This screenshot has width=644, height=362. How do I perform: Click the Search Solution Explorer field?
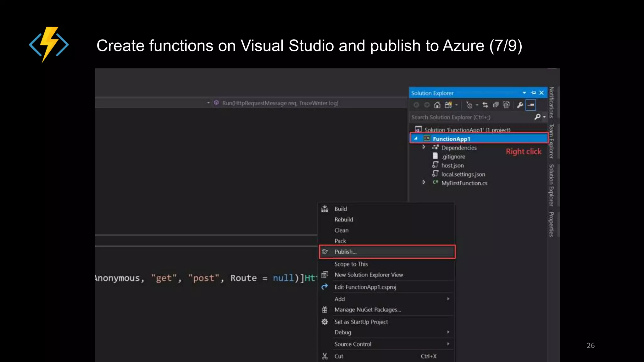(472, 117)
